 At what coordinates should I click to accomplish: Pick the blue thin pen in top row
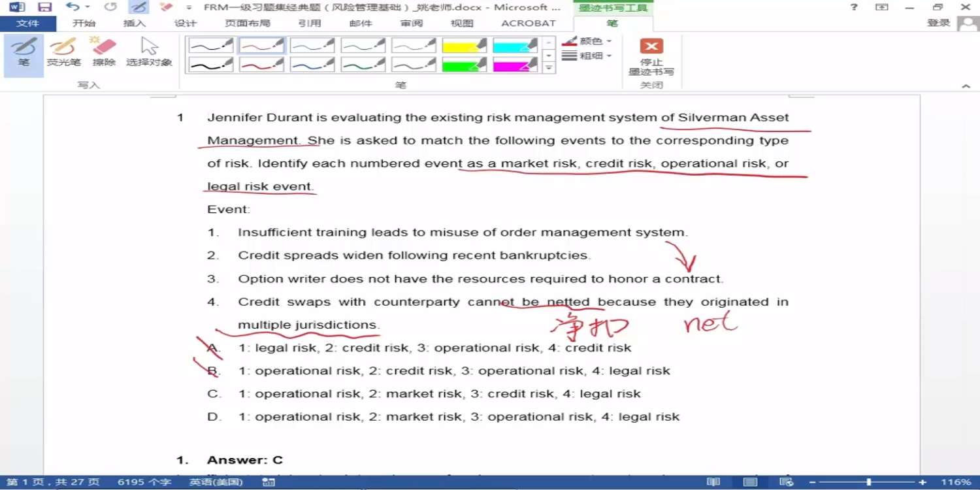312,45
